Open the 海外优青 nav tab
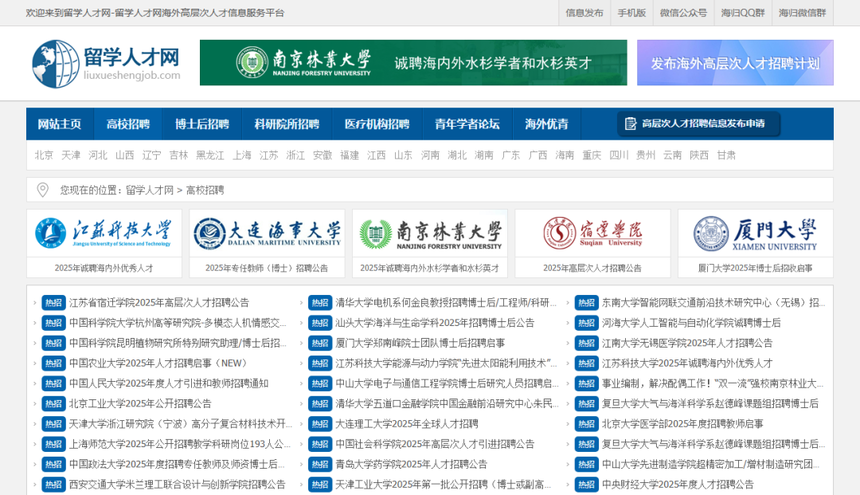860x495 pixels. coord(546,124)
